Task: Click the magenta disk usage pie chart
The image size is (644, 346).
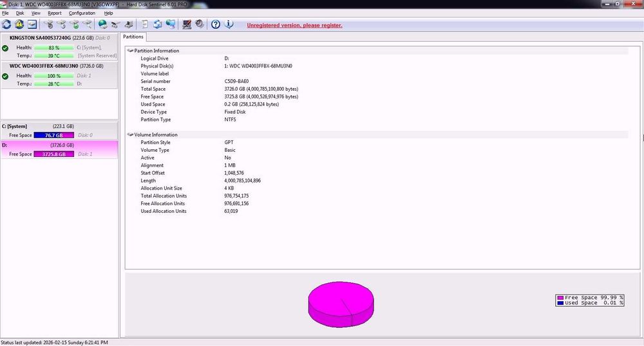Action: pos(341,304)
